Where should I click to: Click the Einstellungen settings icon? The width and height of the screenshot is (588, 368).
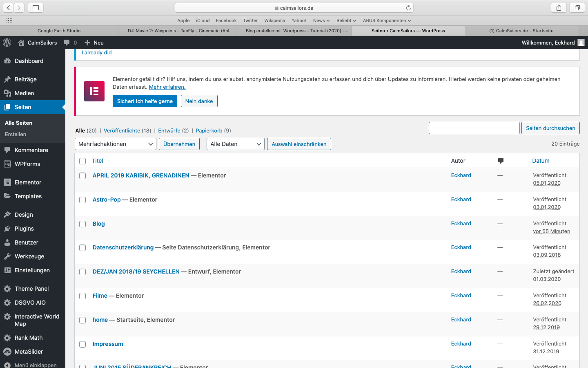(x=7, y=270)
